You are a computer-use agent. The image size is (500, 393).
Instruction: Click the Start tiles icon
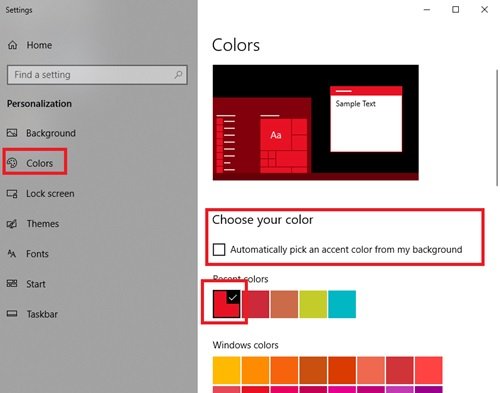point(12,284)
